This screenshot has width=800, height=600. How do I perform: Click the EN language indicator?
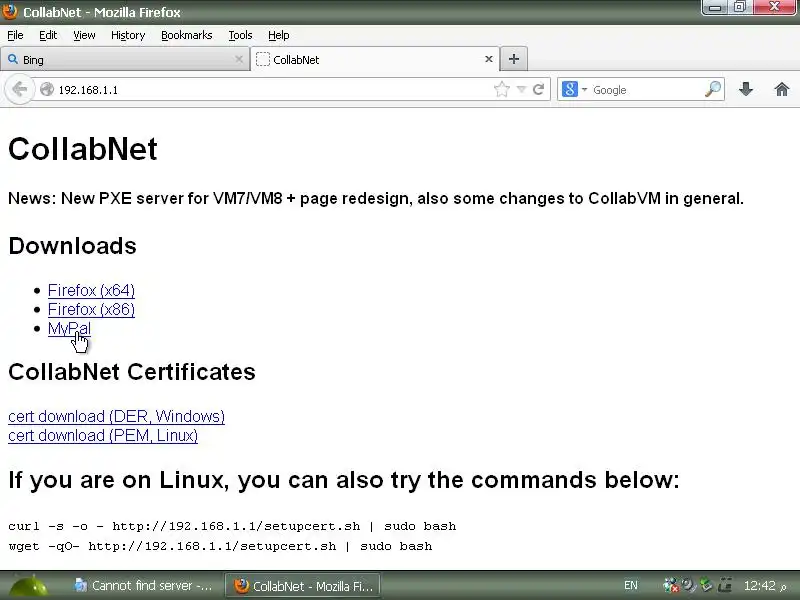point(631,585)
